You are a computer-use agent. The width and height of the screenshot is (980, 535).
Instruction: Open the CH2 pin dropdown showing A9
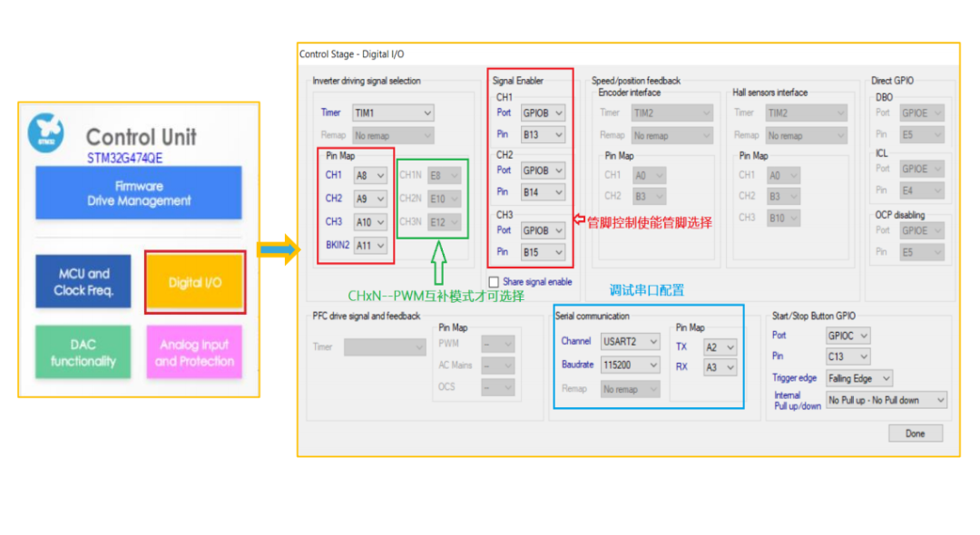pos(368,199)
